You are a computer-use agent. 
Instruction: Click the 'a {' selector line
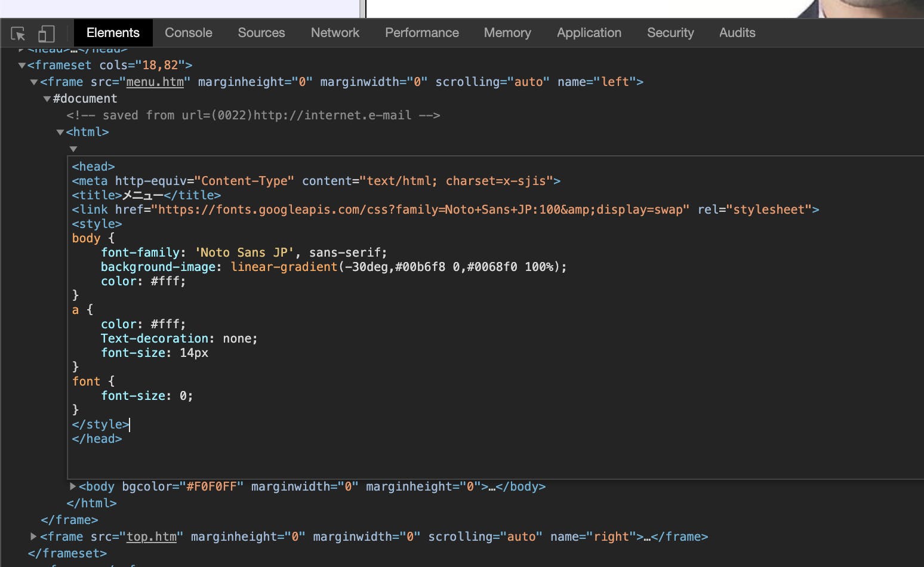coord(82,310)
